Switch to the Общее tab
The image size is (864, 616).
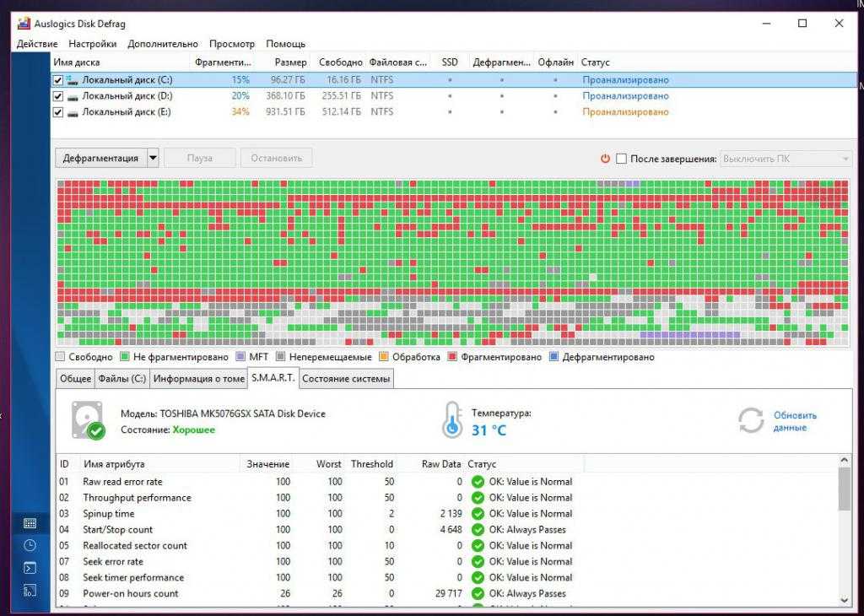(x=75, y=379)
